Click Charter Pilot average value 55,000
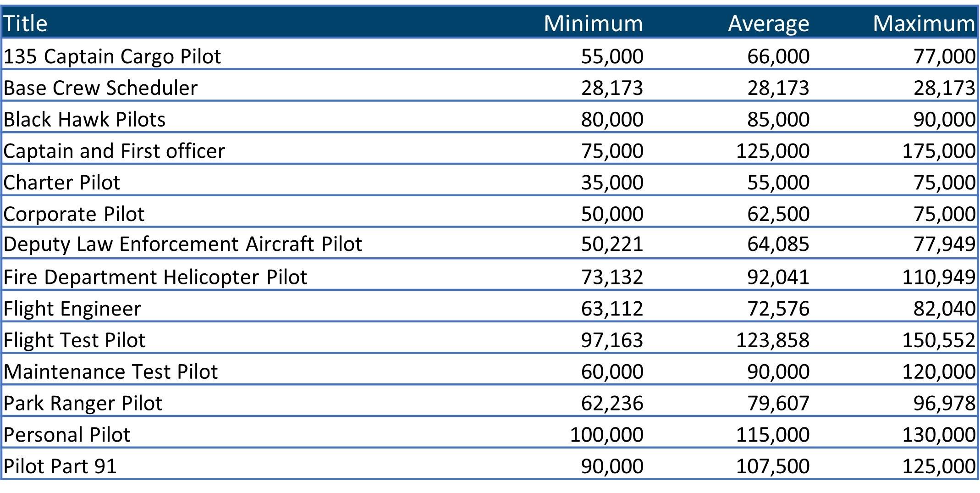The height and width of the screenshot is (493, 980). 778,183
